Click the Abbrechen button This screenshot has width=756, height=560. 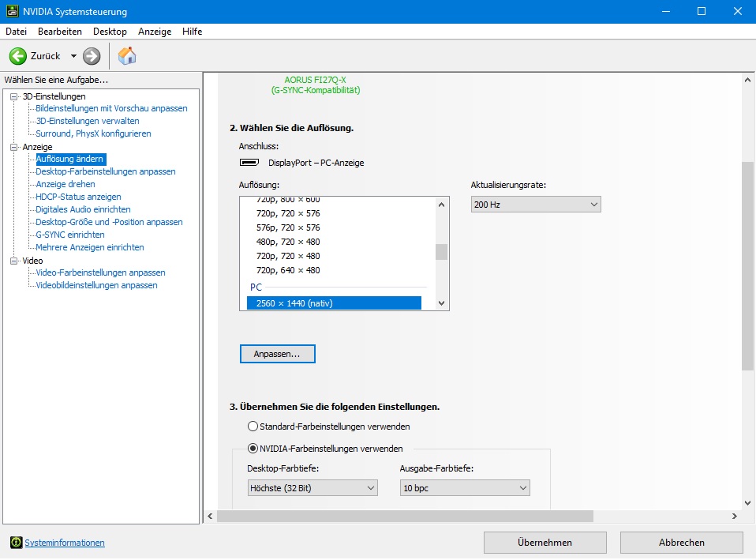[681, 543]
